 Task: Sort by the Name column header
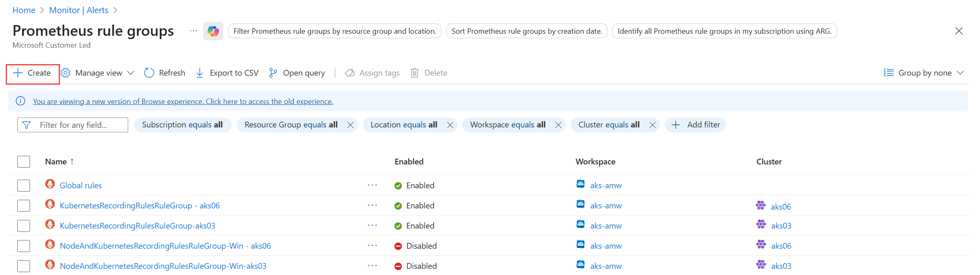[x=60, y=162]
